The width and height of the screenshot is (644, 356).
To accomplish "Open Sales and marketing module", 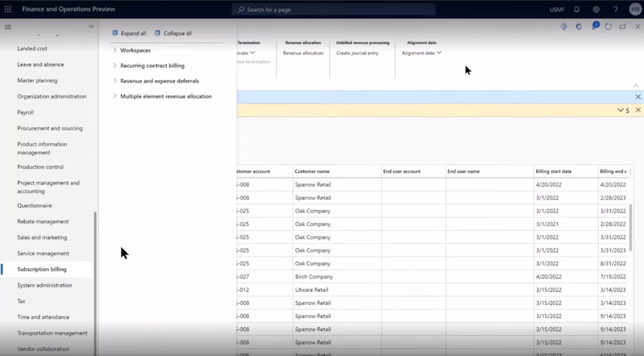I will point(42,238).
